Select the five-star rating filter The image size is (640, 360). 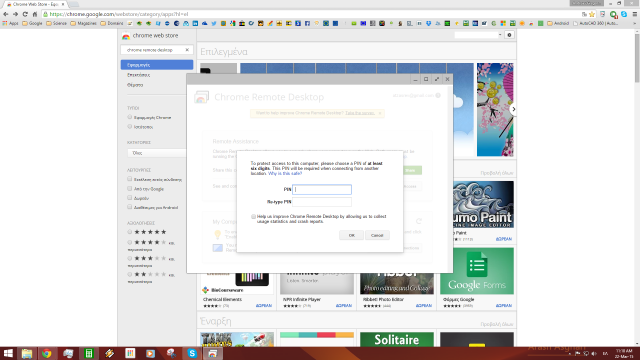coord(130,232)
